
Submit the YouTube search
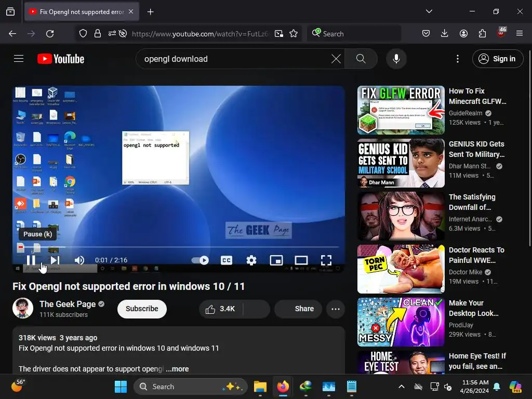coord(361,59)
